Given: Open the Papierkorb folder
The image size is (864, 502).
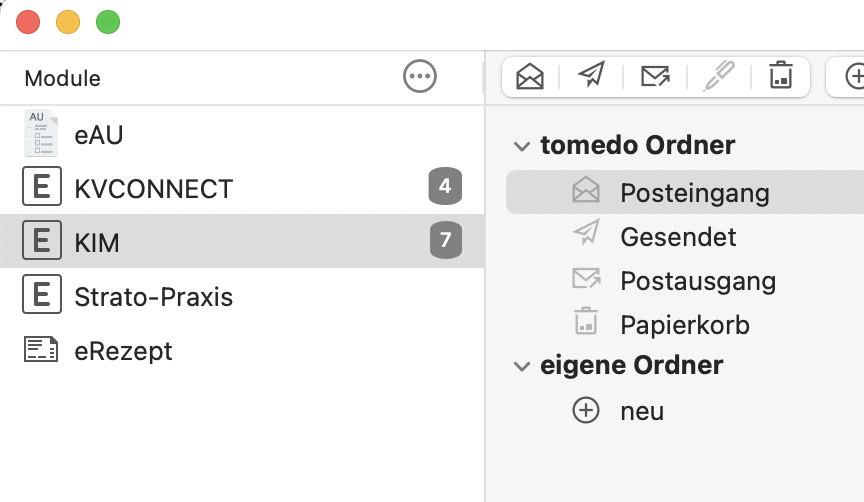Looking at the screenshot, I should (x=685, y=325).
